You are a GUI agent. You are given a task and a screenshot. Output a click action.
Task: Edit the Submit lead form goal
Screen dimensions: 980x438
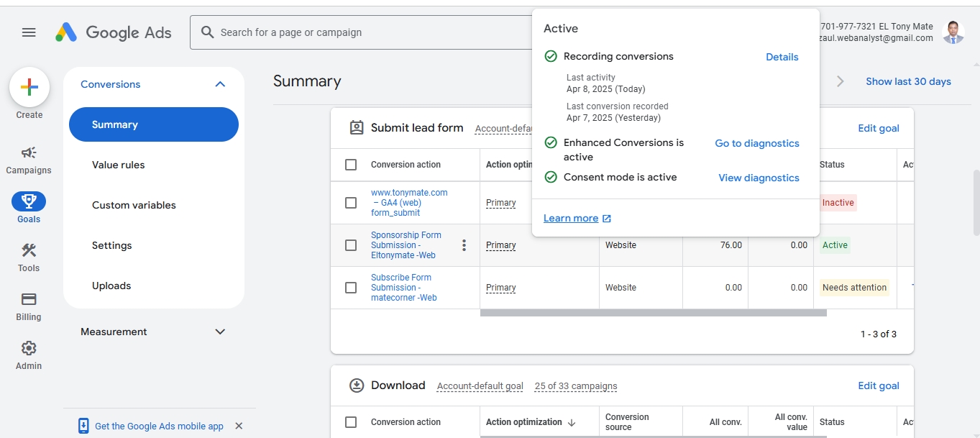click(x=879, y=128)
